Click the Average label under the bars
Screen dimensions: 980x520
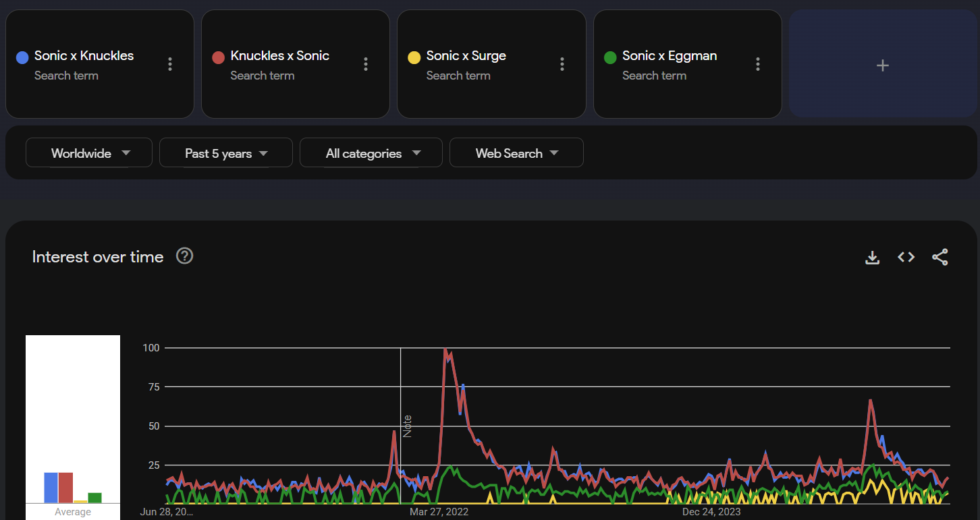73,512
